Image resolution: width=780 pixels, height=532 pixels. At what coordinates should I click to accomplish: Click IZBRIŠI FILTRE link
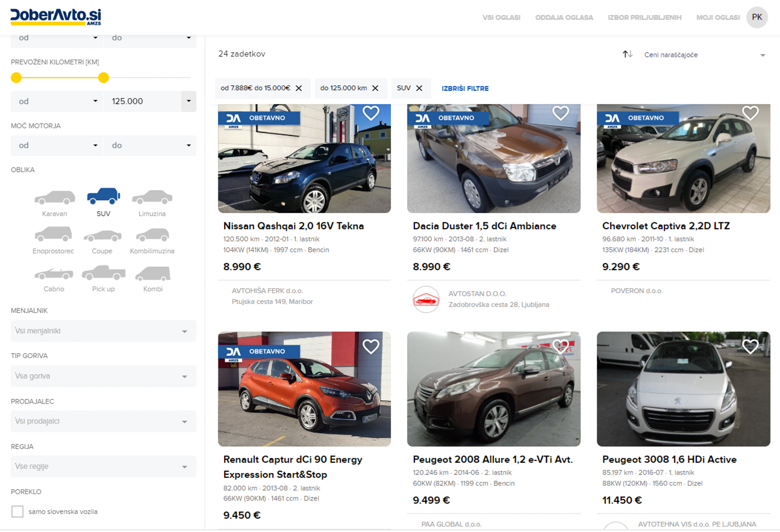pos(465,89)
